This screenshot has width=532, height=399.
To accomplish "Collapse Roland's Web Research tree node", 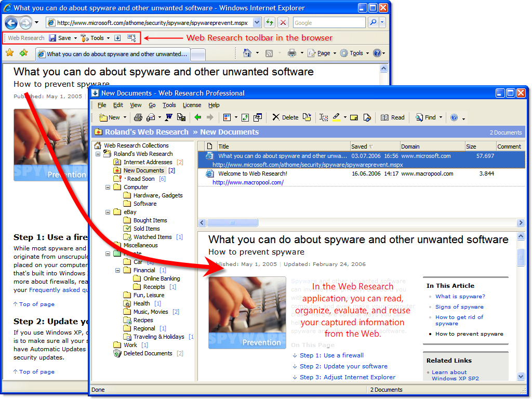I will click(x=98, y=154).
